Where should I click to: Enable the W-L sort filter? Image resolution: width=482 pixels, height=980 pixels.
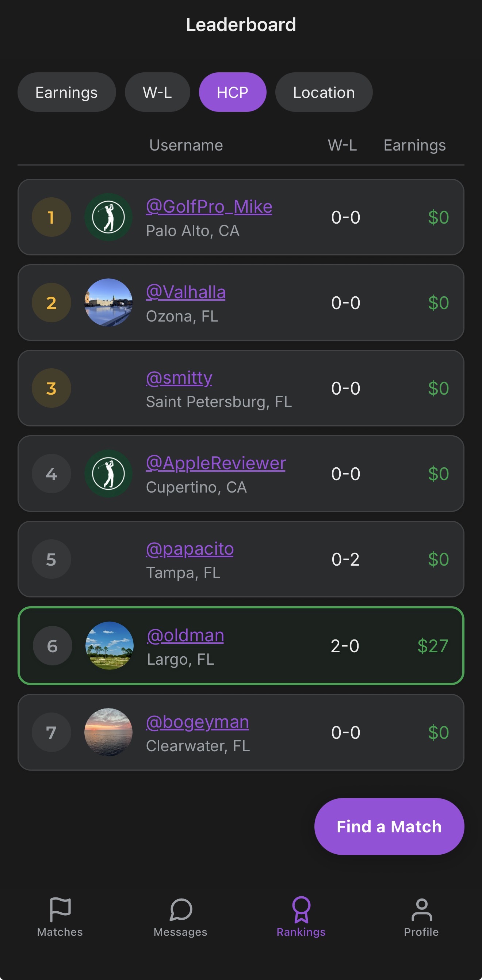[157, 92]
